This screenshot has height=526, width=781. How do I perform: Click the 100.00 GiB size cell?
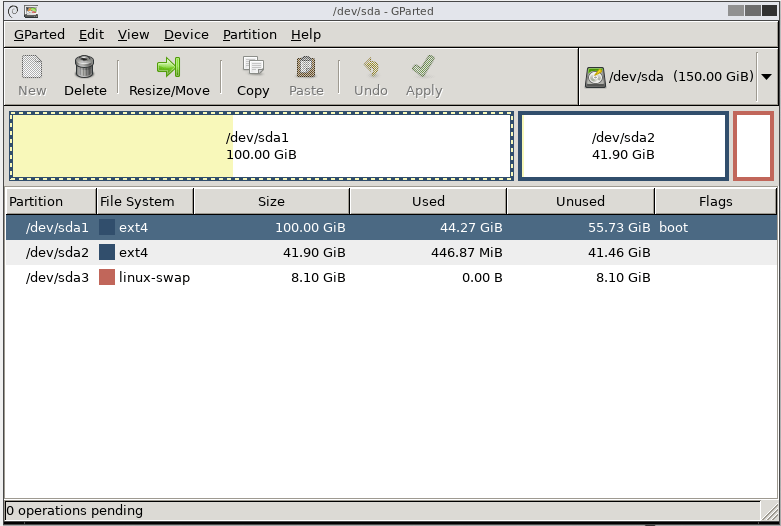(x=310, y=227)
